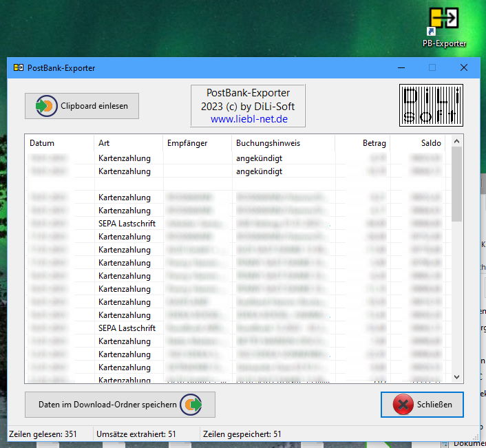
Task: Minimize the PostBank-Exporter window
Action: point(401,67)
